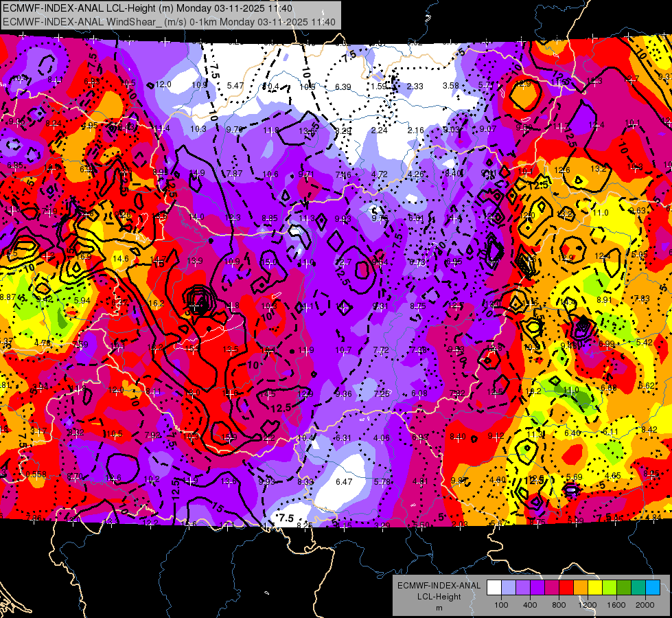This screenshot has width=672, height=618.
Task: Click the map value '16.9'
Action: (83, 256)
